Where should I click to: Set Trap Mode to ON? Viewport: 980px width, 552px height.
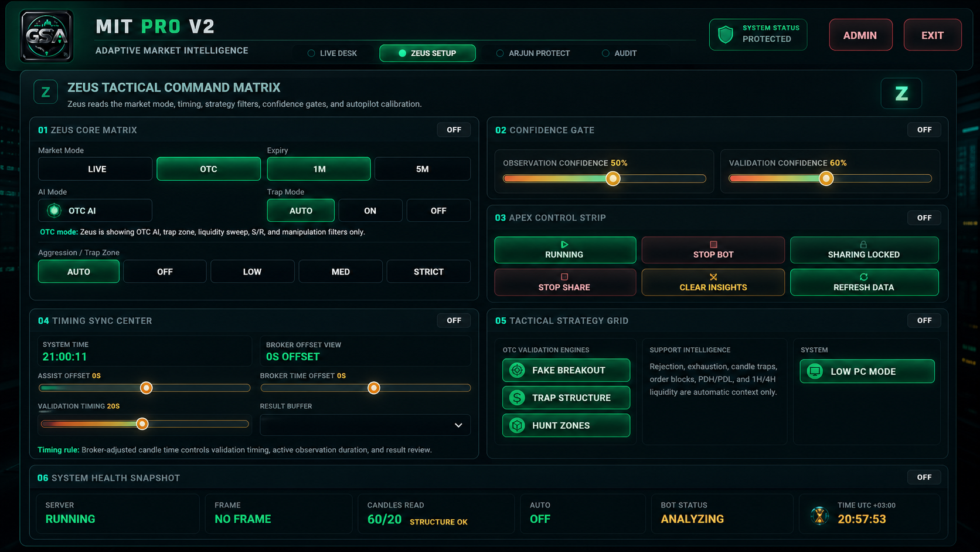[370, 211]
